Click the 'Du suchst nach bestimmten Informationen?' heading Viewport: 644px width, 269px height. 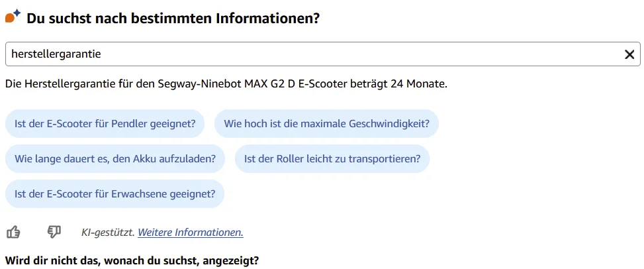click(x=173, y=19)
